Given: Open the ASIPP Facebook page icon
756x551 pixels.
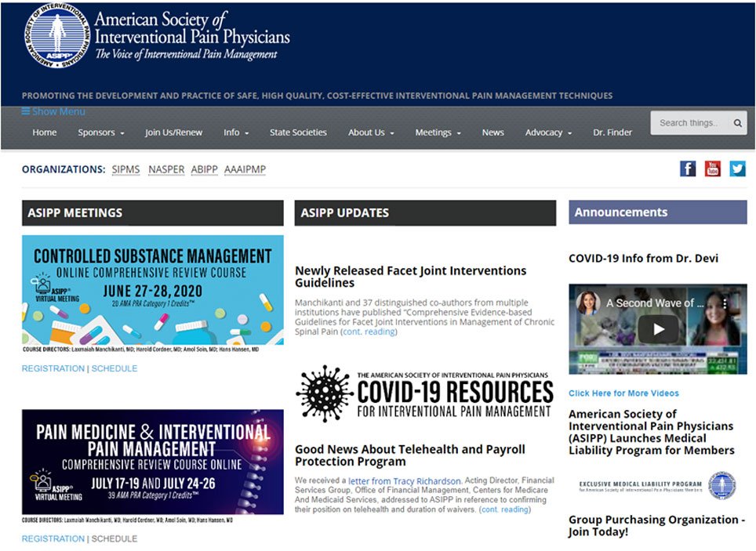Looking at the screenshot, I should pyautogui.click(x=688, y=169).
